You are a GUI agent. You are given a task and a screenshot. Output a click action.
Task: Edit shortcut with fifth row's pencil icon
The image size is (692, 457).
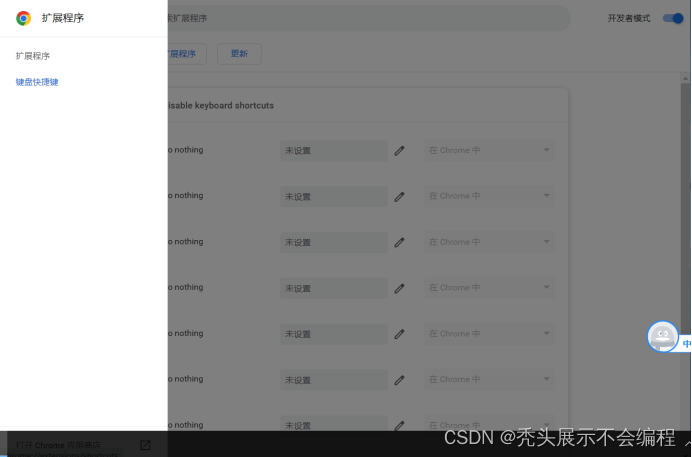(x=399, y=334)
